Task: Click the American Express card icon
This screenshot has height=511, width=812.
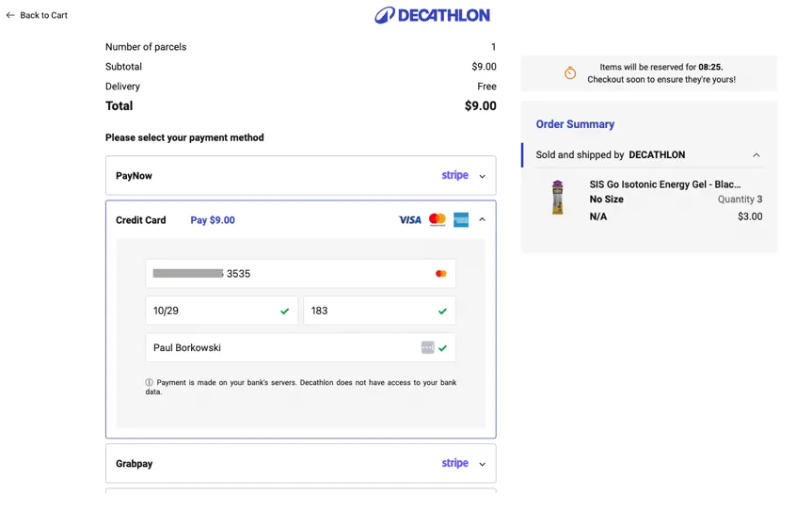Action: pyautogui.click(x=461, y=220)
